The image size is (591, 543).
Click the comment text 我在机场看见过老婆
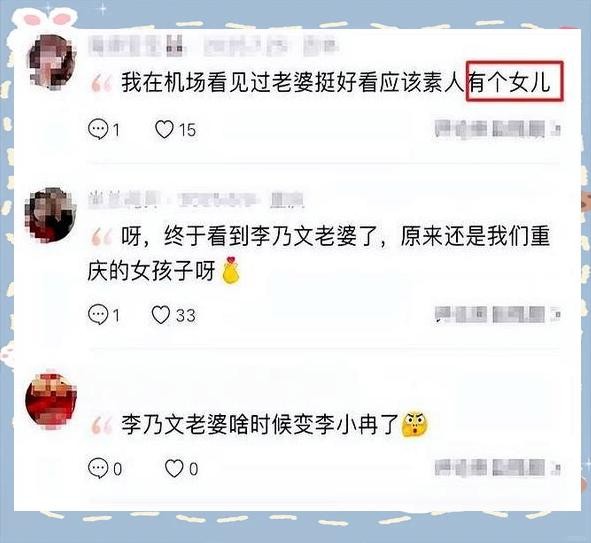point(217,83)
